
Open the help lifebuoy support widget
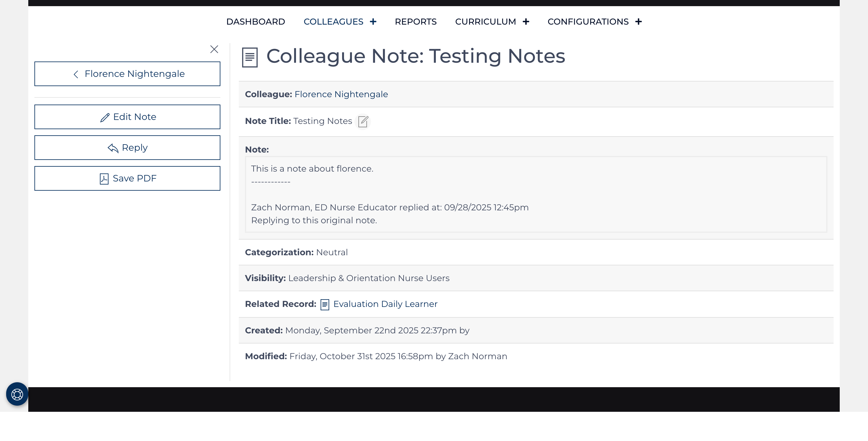17,394
